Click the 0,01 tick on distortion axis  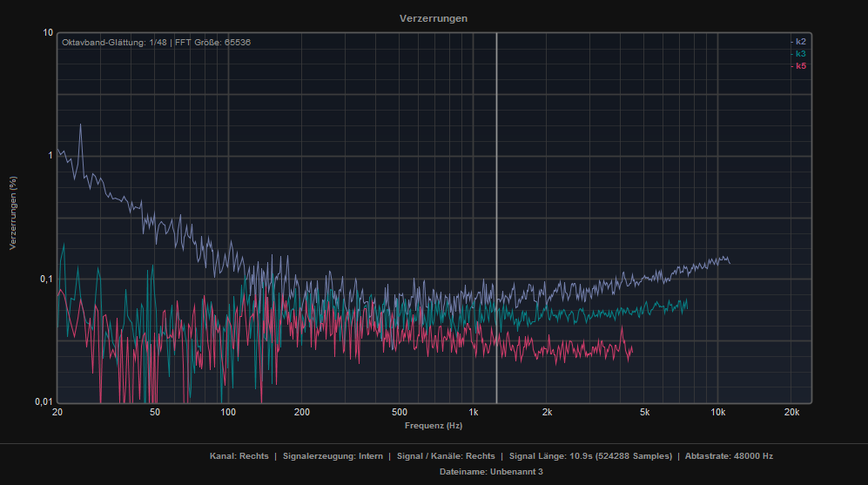43,401
